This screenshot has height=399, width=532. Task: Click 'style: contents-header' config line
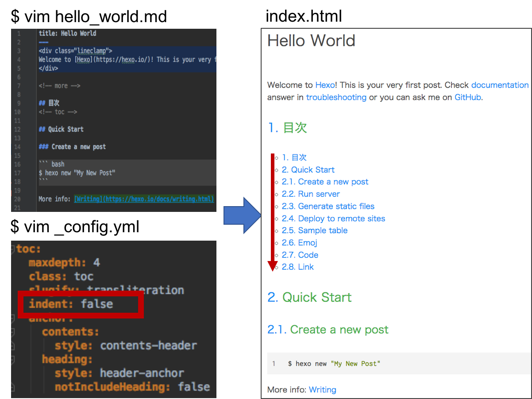pyautogui.click(x=126, y=345)
